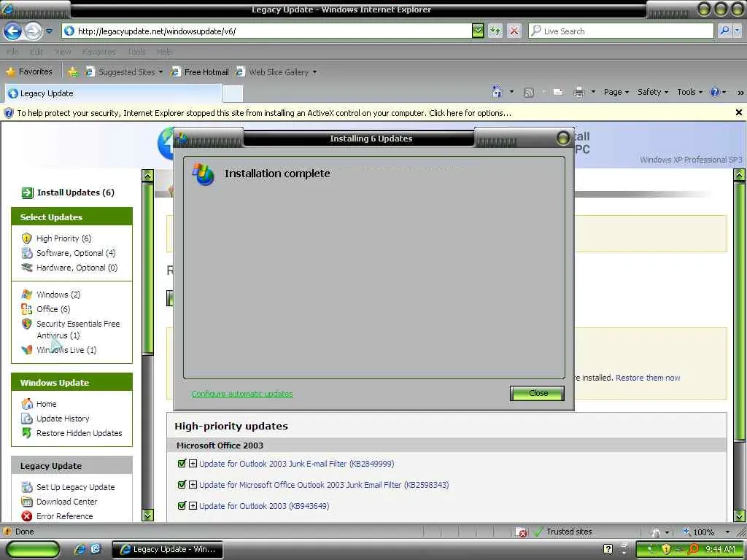Expand details for KB943649 update
This screenshot has width=747, height=560.
[193, 506]
